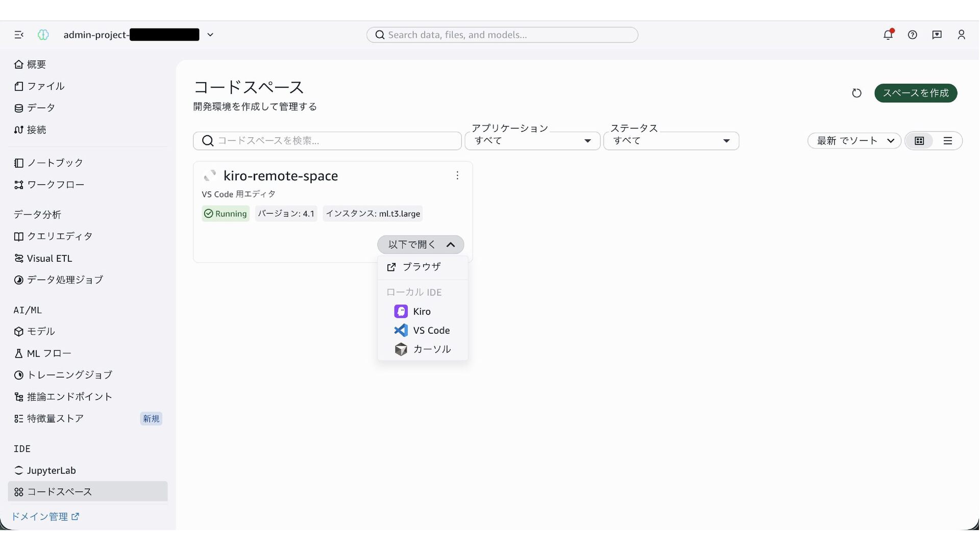Collapse the 以下で開く dropdown button

[x=421, y=244]
